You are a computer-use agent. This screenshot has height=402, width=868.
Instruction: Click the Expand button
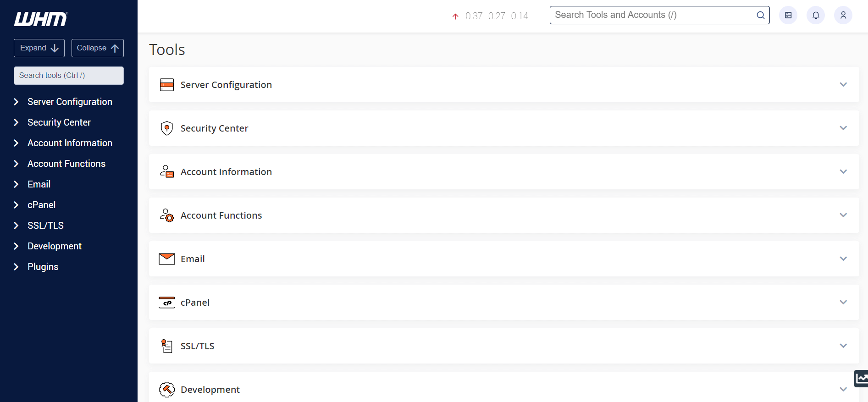click(x=39, y=48)
